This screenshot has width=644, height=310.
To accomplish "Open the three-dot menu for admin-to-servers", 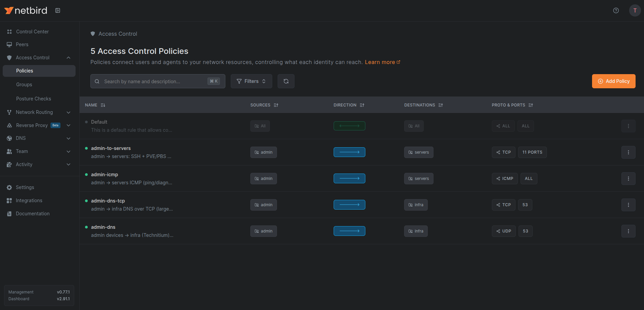I will [x=628, y=152].
